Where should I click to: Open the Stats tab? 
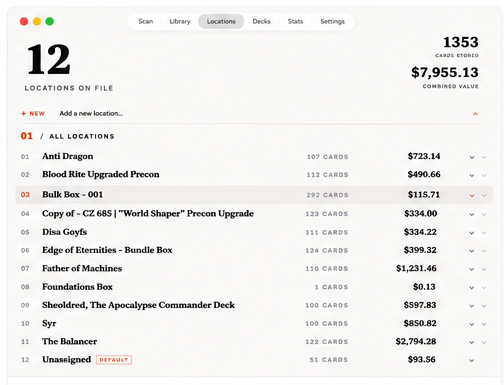(x=295, y=21)
